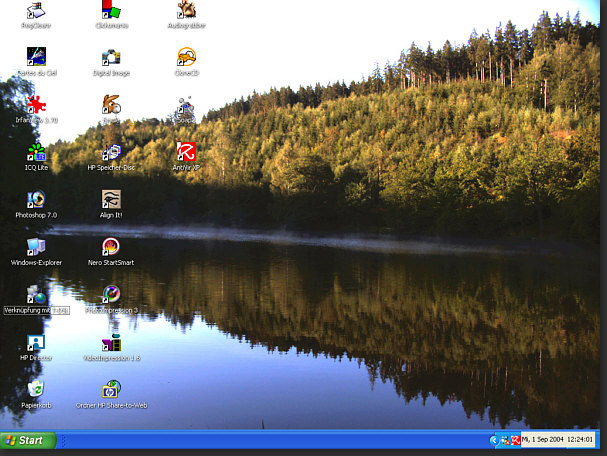
Task: Select the AntiVir XP shortcut icon
Action: tap(186, 152)
